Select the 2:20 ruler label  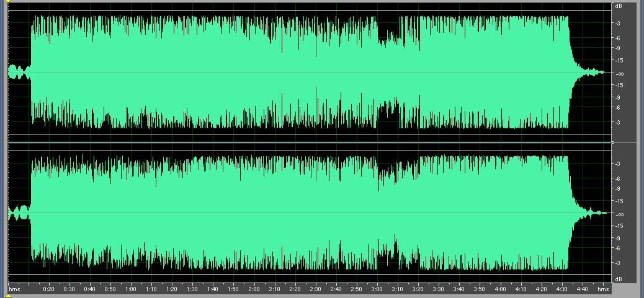click(x=295, y=289)
